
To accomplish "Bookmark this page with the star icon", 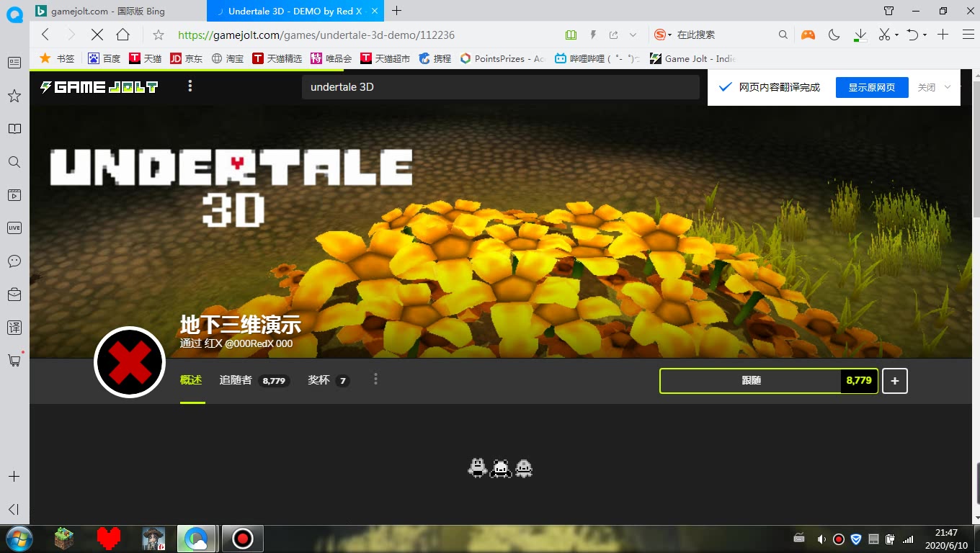I will coord(159,35).
